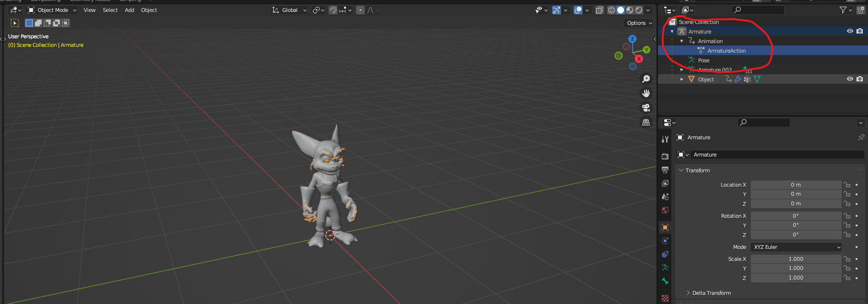Click the modifier wrench icon on Object row
Screen dimensions: 868x304
click(x=738, y=79)
